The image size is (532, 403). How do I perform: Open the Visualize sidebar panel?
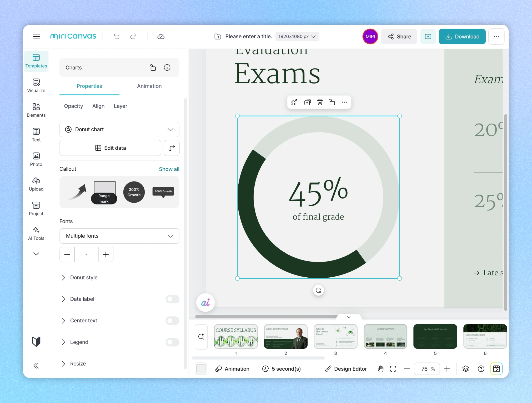pos(36,86)
